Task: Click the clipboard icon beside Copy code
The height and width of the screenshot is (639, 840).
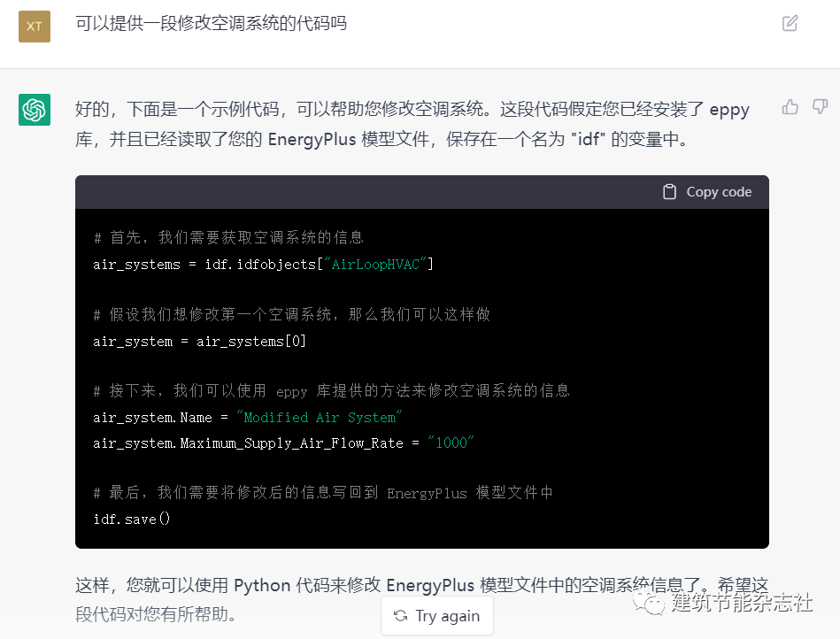Action: pyautogui.click(x=668, y=191)
